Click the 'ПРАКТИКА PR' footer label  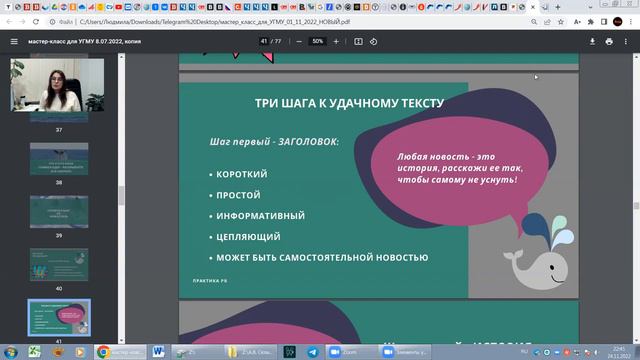pos(210,281)
